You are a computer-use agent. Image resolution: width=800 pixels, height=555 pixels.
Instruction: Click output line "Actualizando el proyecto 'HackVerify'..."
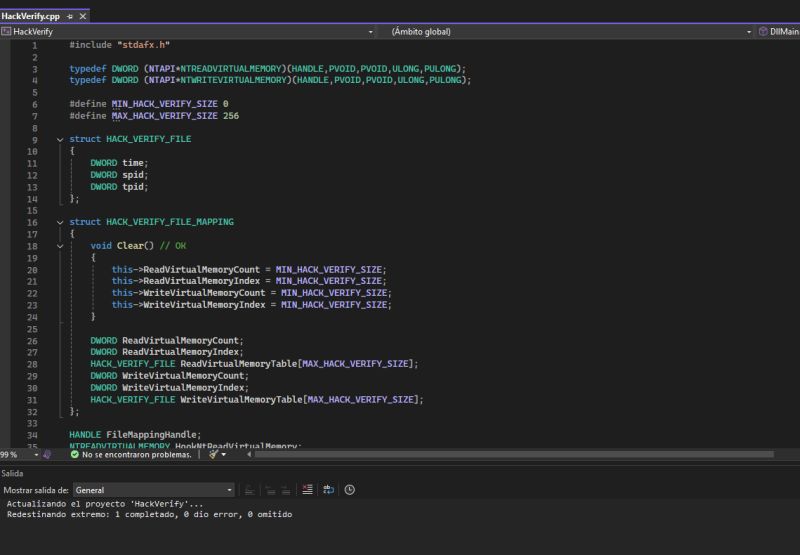pos(105,504)
